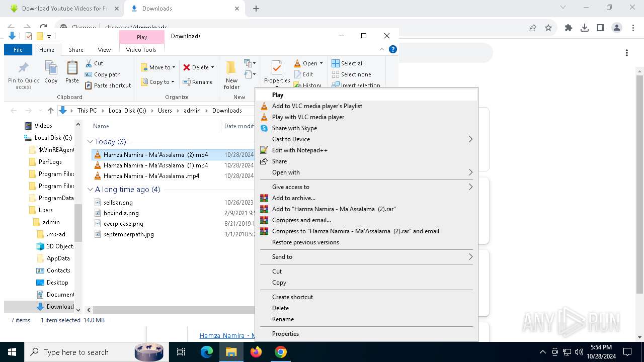Screen dimensions: 644x362
Task: Click Select all in ribbon
Action: point(348,63)
